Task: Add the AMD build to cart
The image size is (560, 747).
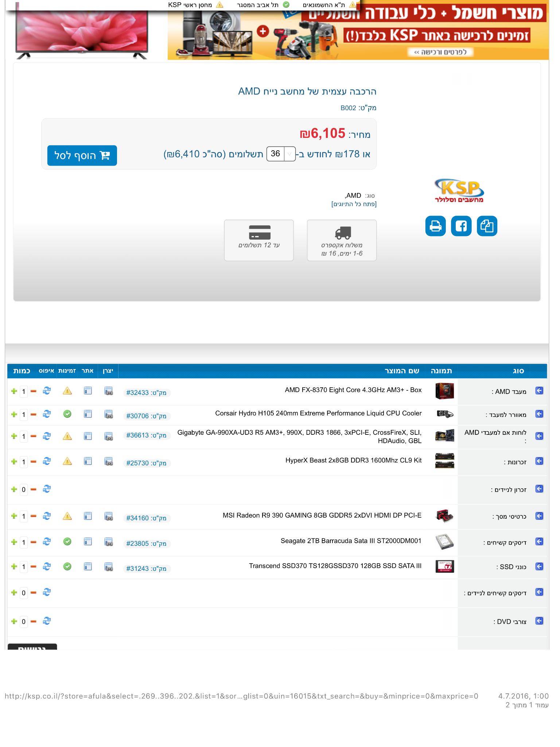Action: click(82, 155)
